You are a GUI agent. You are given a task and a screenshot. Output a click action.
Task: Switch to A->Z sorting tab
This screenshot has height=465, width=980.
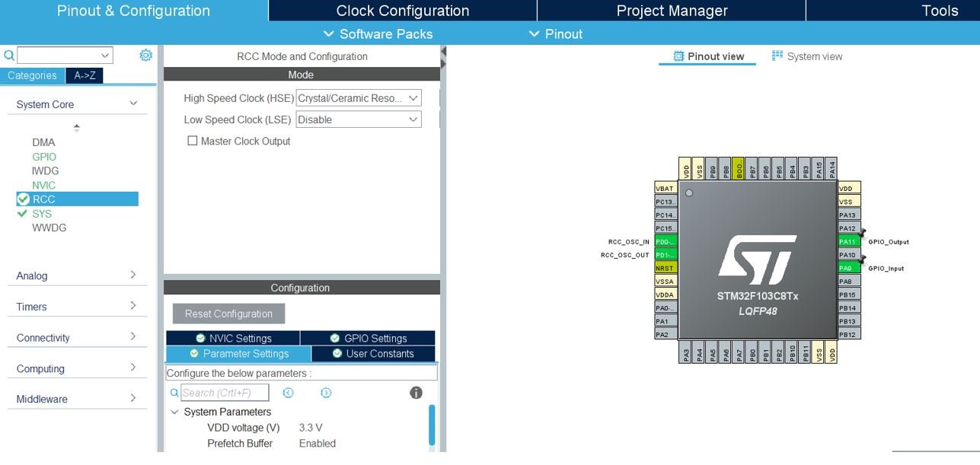click(x=85, y=75)
